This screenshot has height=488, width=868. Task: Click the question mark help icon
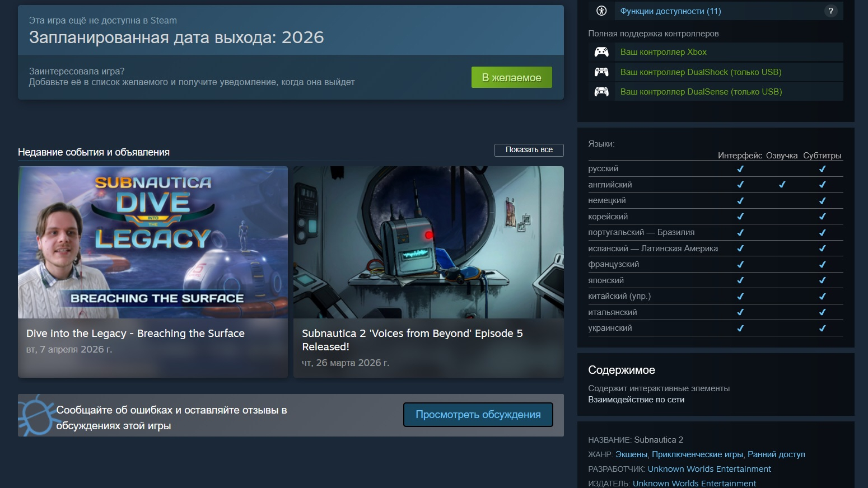(x=830, y=11)
